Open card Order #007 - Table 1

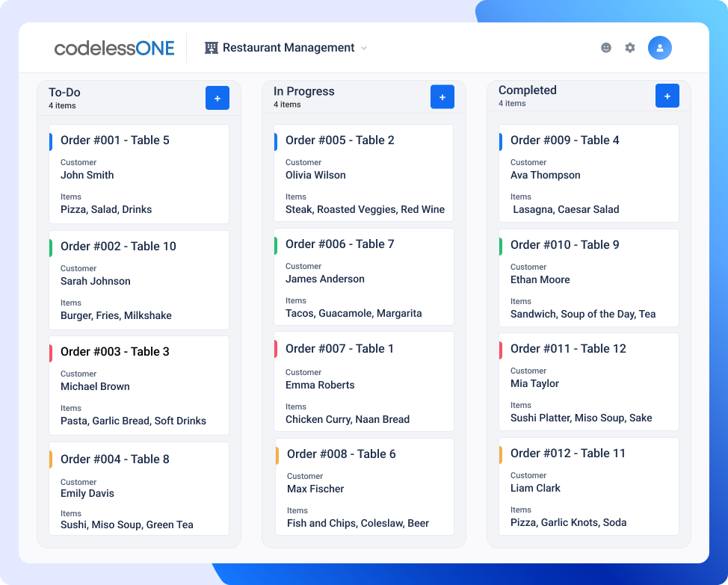coord(363,381)
